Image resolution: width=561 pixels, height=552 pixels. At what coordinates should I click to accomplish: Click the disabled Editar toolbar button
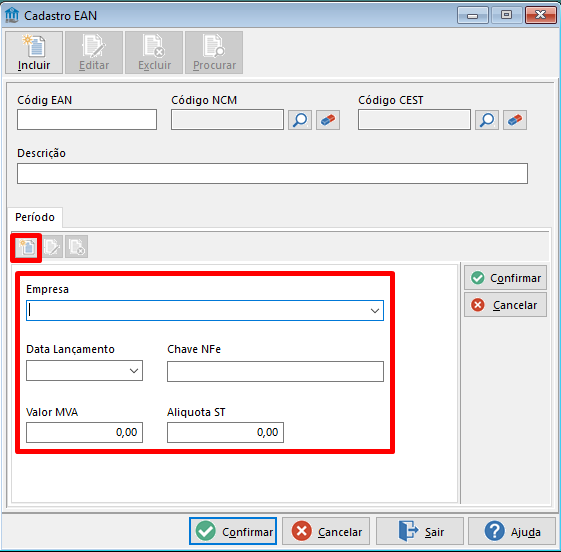pos(94,53)
